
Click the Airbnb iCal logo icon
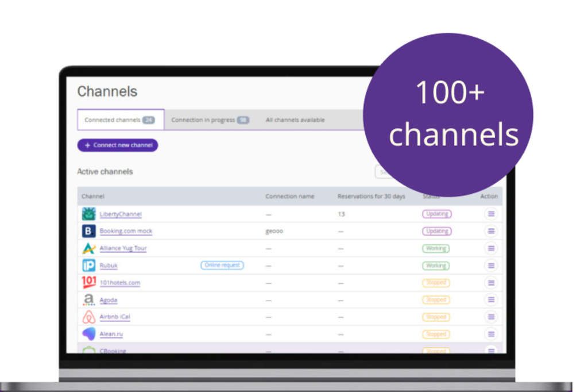tap(88, 316)
